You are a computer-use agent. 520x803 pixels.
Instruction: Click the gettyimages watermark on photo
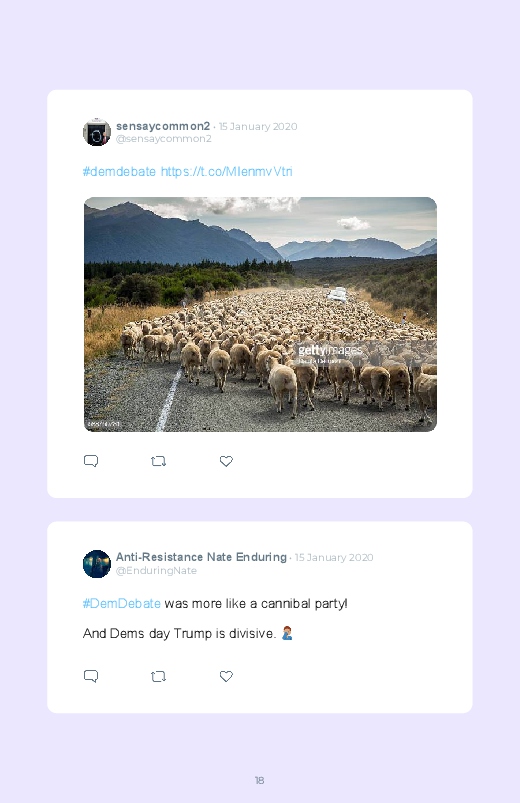point(330,350)
